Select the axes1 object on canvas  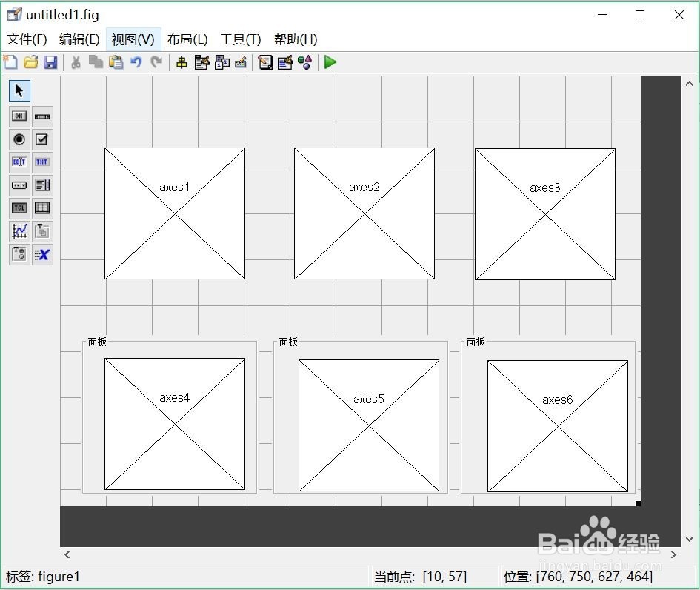pos(175,213)
